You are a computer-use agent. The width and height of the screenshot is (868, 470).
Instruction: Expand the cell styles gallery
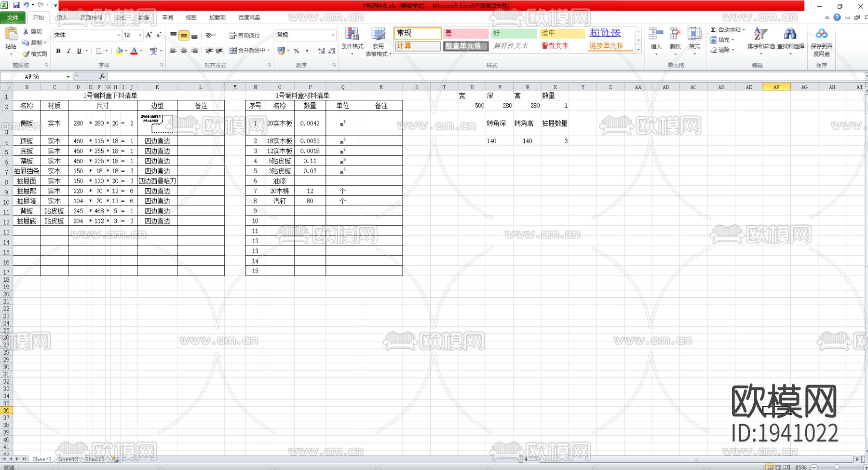[x=638, y=49]
